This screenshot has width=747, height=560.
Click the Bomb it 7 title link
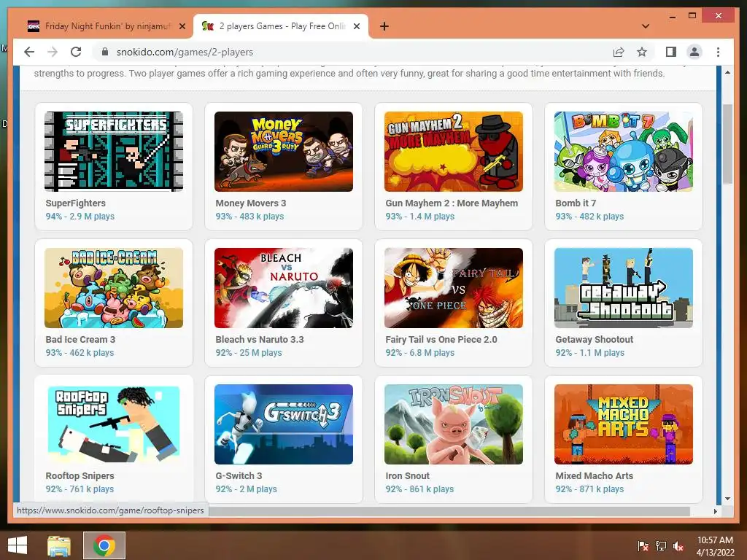pos(576,203)
